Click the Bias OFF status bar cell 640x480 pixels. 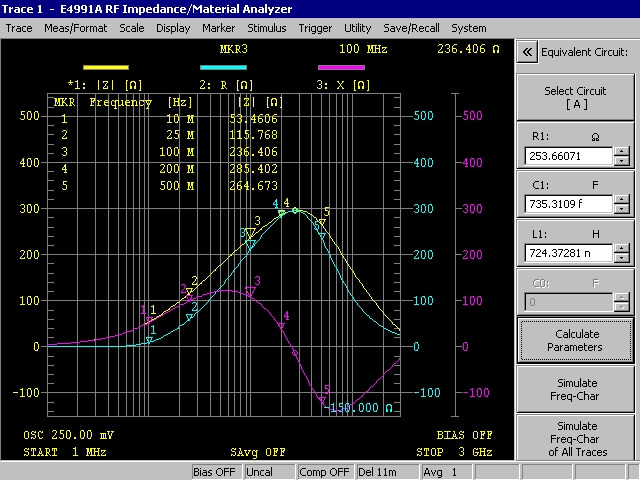[217, 472]
